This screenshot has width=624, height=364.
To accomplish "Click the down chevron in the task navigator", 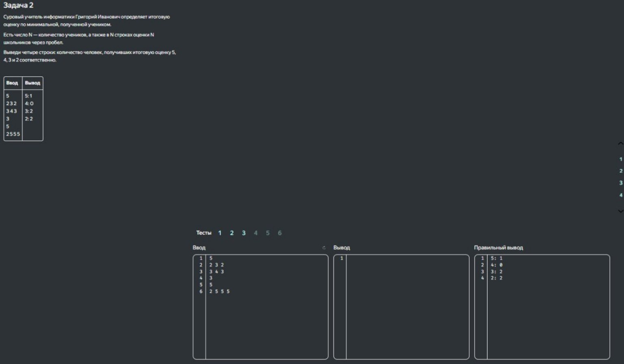I will (620, 211).
